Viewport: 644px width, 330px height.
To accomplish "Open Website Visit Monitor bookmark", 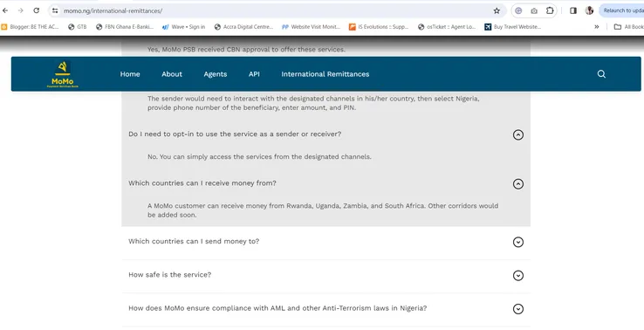I will (311, 27).
